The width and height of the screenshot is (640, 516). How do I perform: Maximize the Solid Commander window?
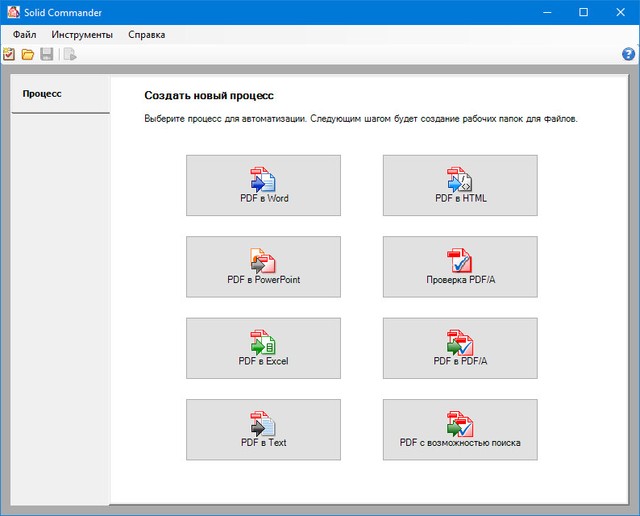583,12
